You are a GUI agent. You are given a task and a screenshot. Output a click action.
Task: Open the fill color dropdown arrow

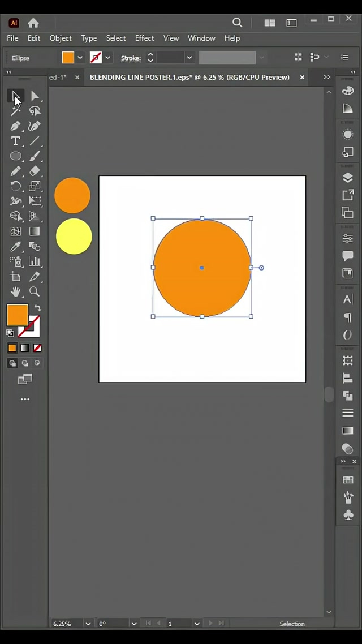click(x=80, y=58)
